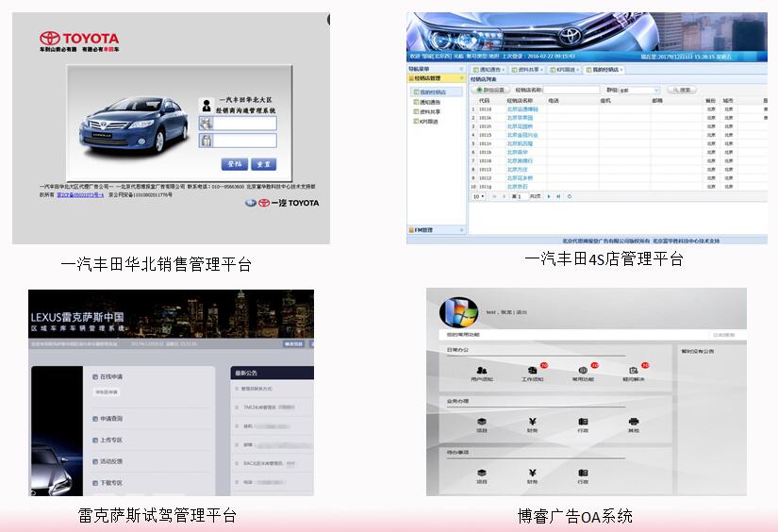Click the lock icon beside the Toyota login password field
The image size is (778, 532).
[x=206, y=141]
